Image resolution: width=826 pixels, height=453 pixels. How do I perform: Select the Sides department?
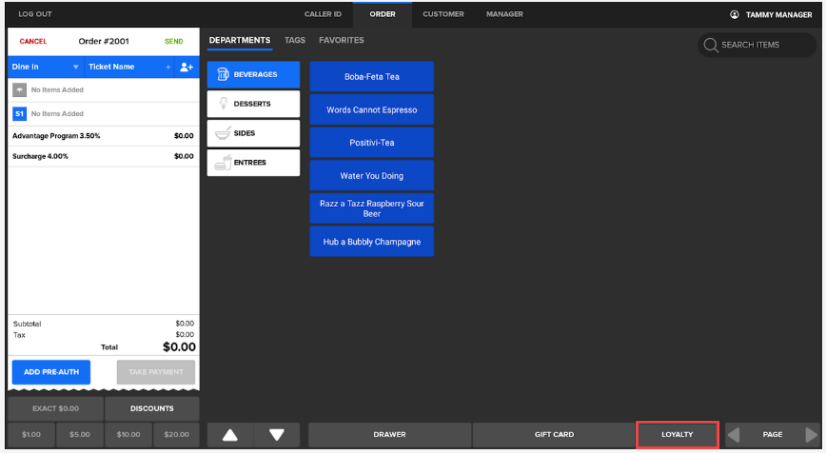[253, 133]
